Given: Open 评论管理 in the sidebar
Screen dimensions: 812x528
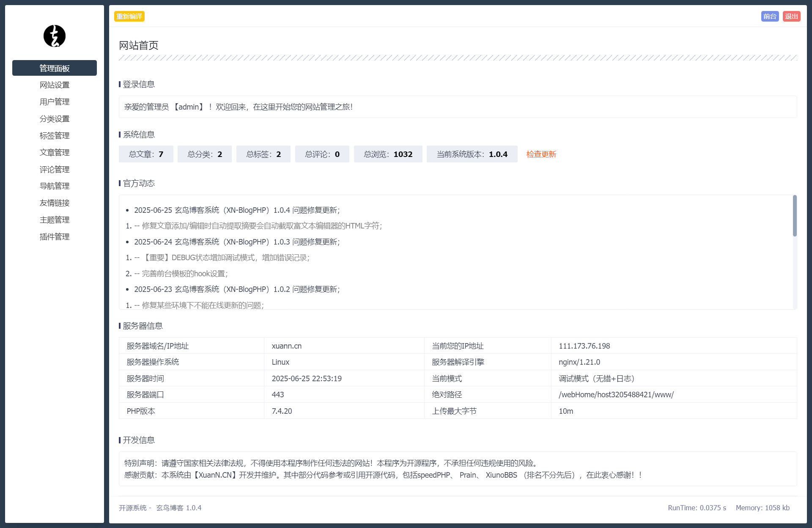Looking at the screenshot, I should tap(55, 169).
